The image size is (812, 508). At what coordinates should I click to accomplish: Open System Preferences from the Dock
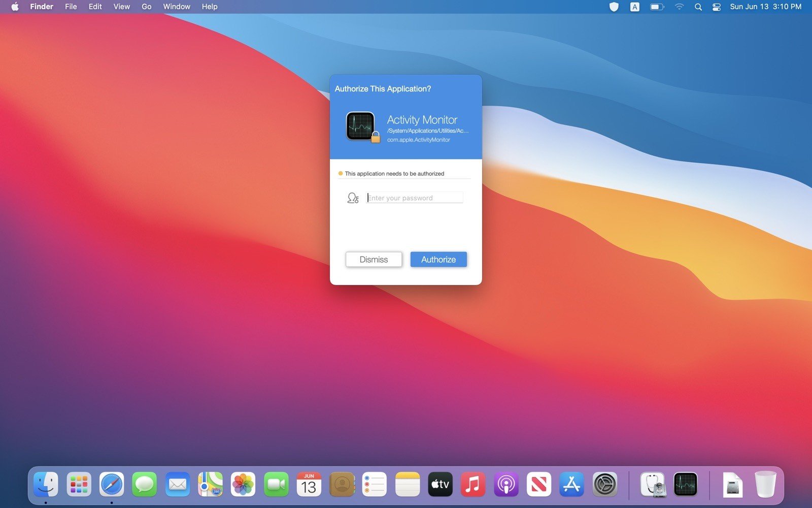pos(605,485)
